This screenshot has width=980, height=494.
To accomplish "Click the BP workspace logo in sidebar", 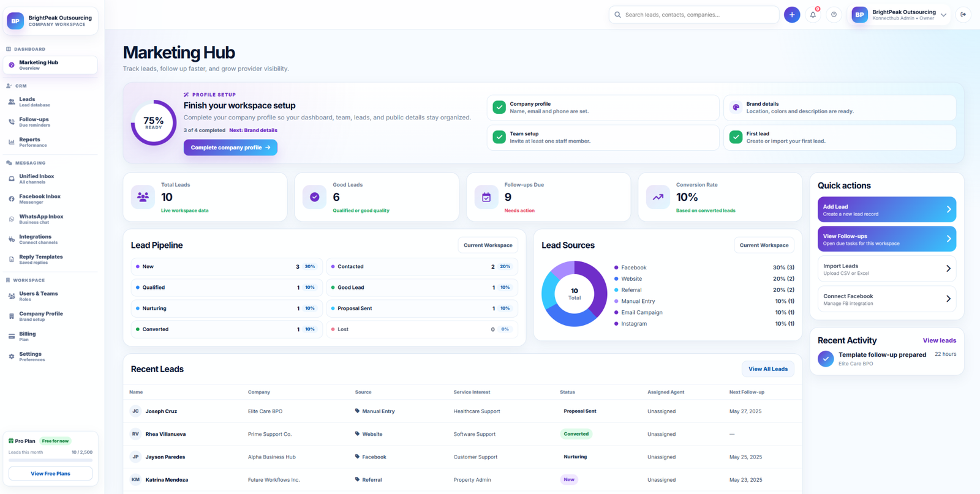I will tap(15, 21).
